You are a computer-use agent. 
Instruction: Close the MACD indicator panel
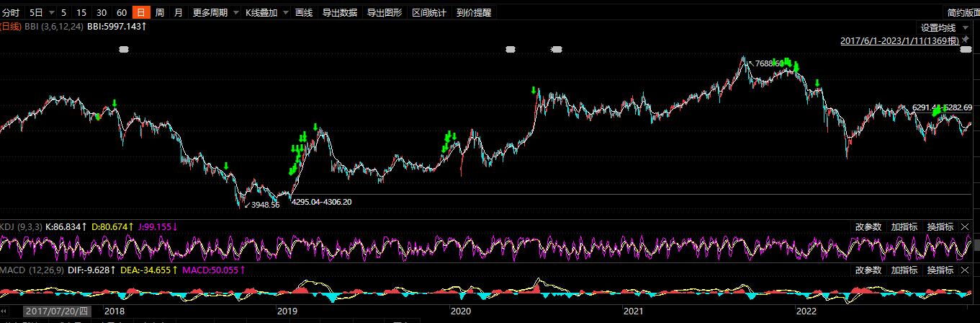tap(965, 270)
